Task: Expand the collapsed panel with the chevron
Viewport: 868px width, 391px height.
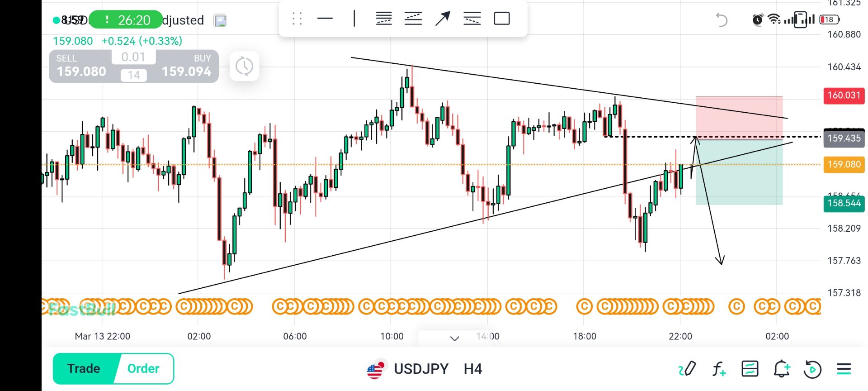Action: click(455, 338)
